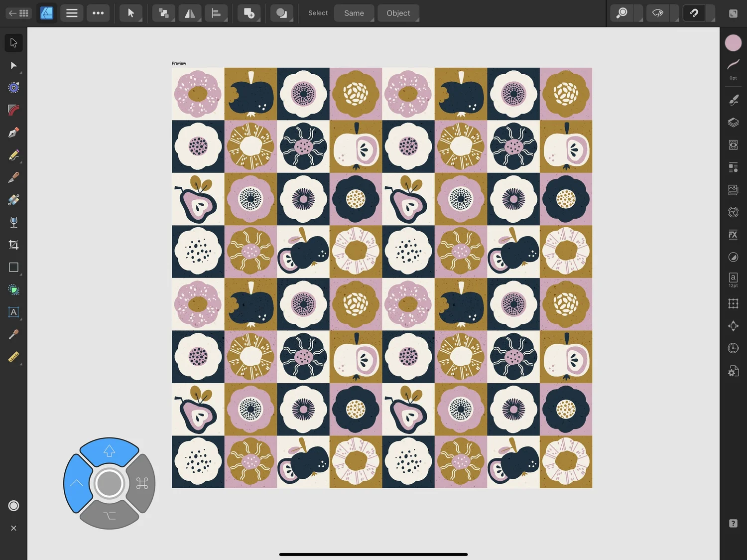This screenshot has height=560, width=747.
Task: Open the hamburger document menu
Action: (x=72, y=13)
